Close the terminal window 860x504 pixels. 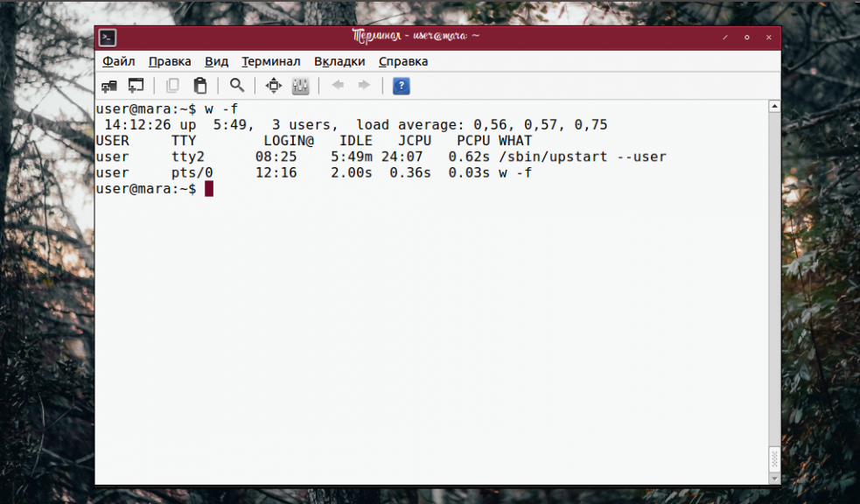click(x=768, y=38)
